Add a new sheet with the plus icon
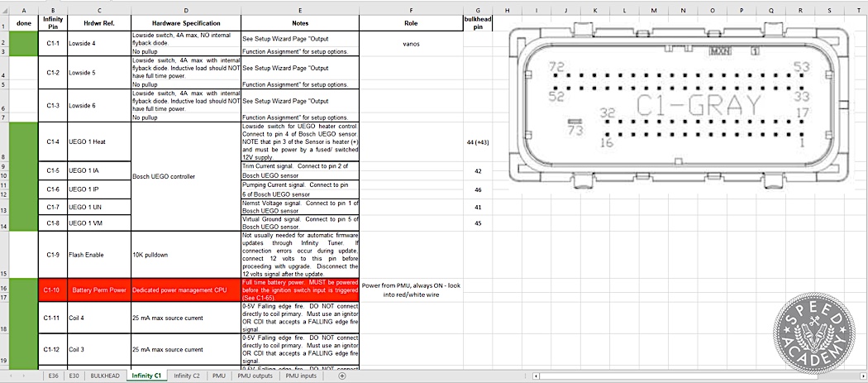Viewport: 868px width, 383px height. pos(341,376)
